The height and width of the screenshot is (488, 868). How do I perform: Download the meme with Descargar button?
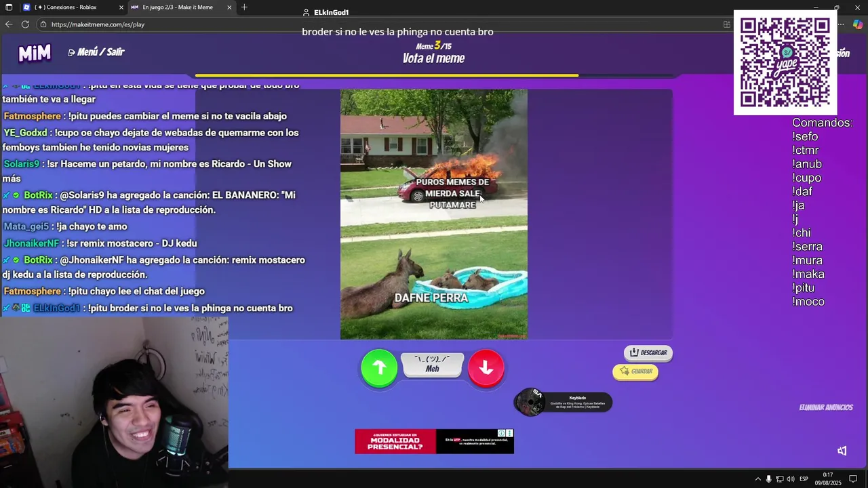(648, 352)
